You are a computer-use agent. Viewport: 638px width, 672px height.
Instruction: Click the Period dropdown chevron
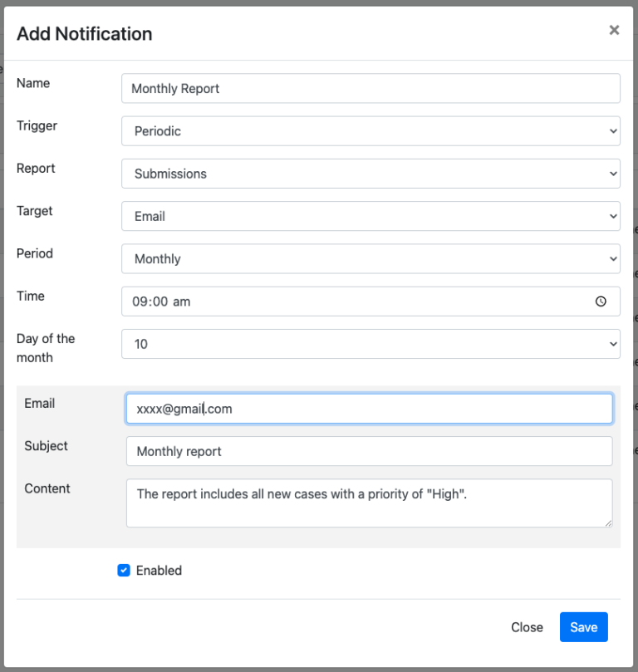coord(612,258)
